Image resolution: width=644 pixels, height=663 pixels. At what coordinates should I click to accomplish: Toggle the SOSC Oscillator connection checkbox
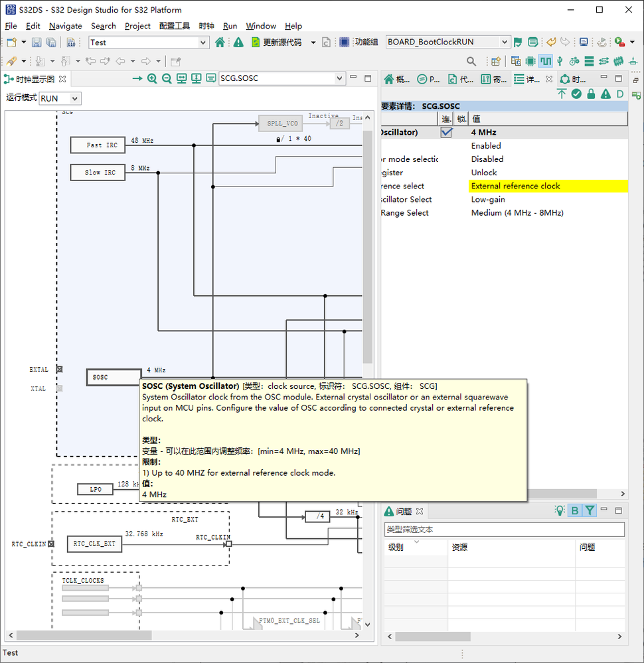click(446, 132)
